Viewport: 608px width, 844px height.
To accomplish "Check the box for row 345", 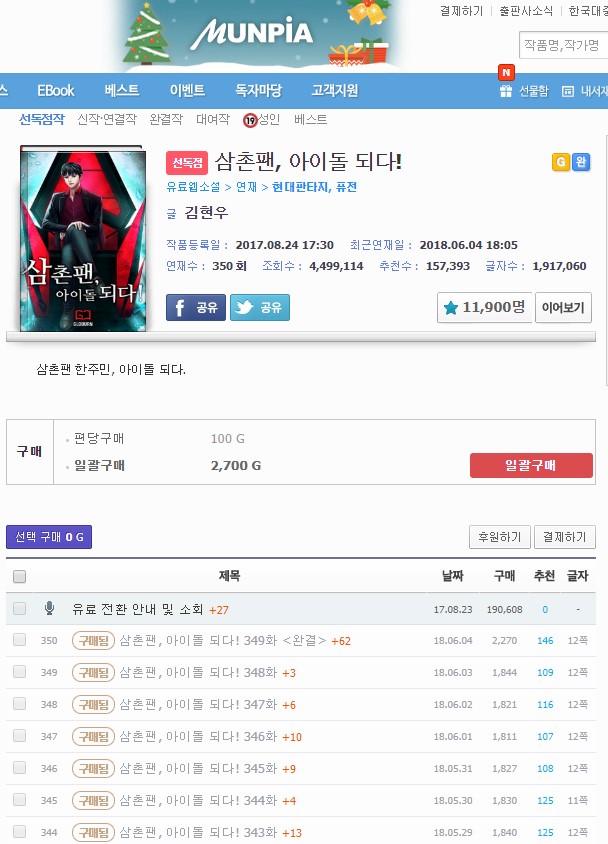I will tap(19, 799).
